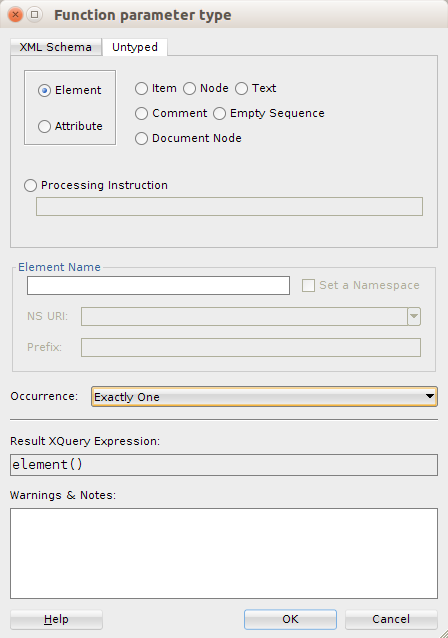Switch to the XML Schema tab
The height and width of the screenshot is (638, 448).
[x=56, y=47]
